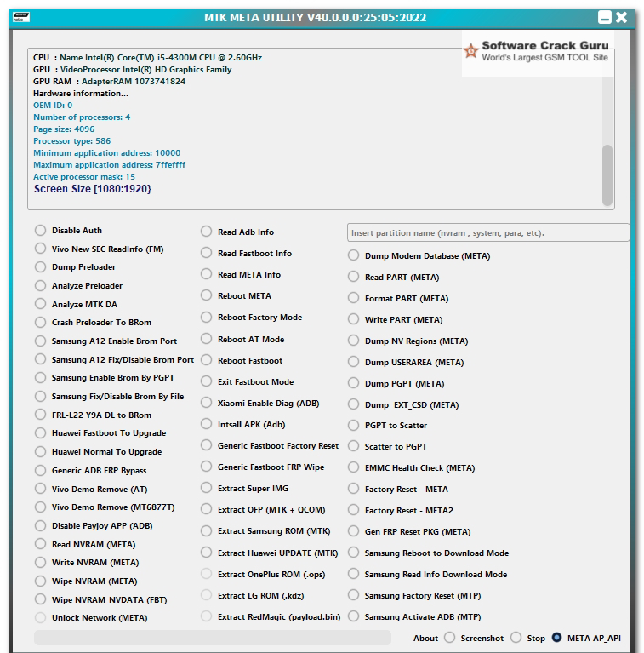Select FRL-L22 Y9A DL to BRom
The image size is (644, 653).
point(40,415)
